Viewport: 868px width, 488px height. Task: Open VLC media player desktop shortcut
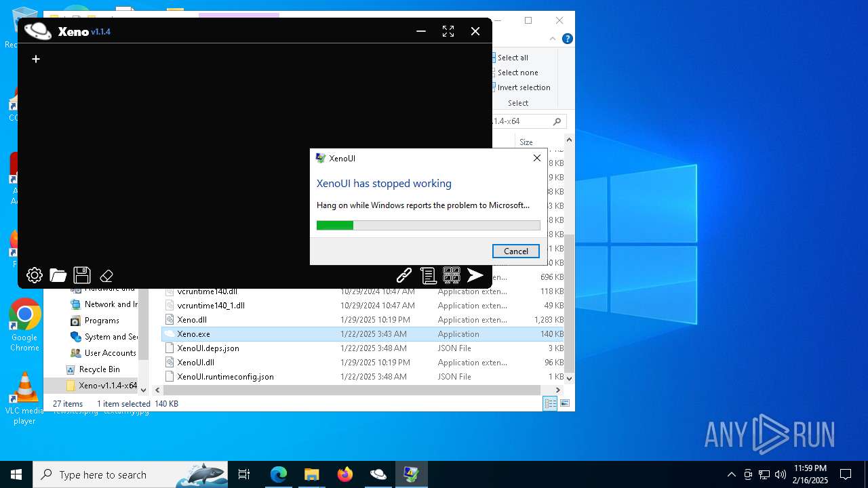pyautogui.click(x=24, y=399)
